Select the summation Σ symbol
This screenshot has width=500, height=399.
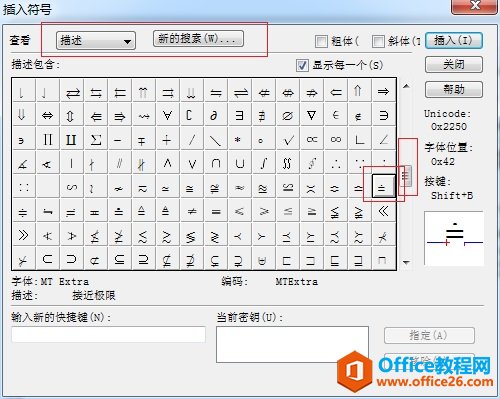(96, 139)
